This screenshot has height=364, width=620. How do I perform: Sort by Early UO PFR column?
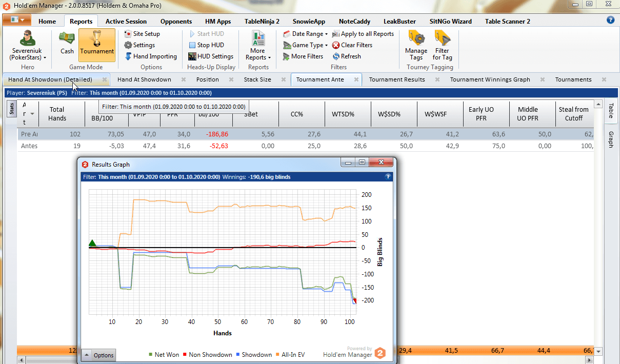(x=486, y=113)
